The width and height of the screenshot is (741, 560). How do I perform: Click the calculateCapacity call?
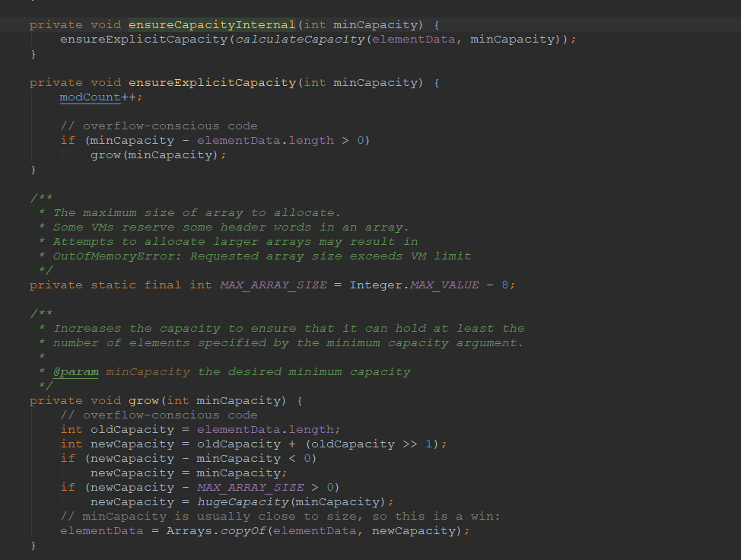click(300, 40)
